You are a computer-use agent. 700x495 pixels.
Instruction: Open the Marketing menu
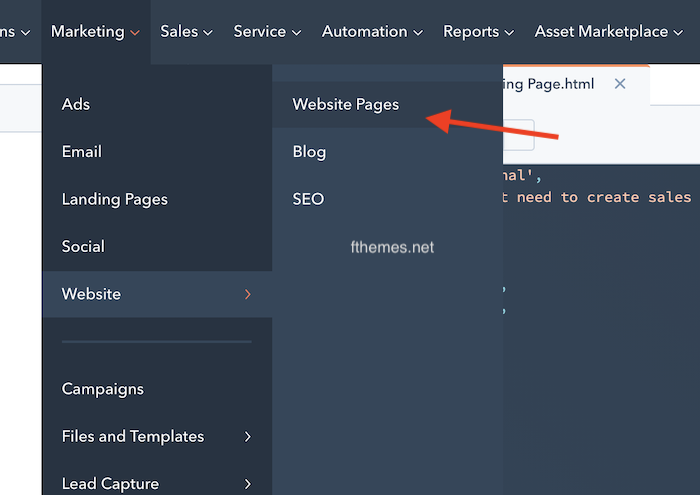click(96, 32)
